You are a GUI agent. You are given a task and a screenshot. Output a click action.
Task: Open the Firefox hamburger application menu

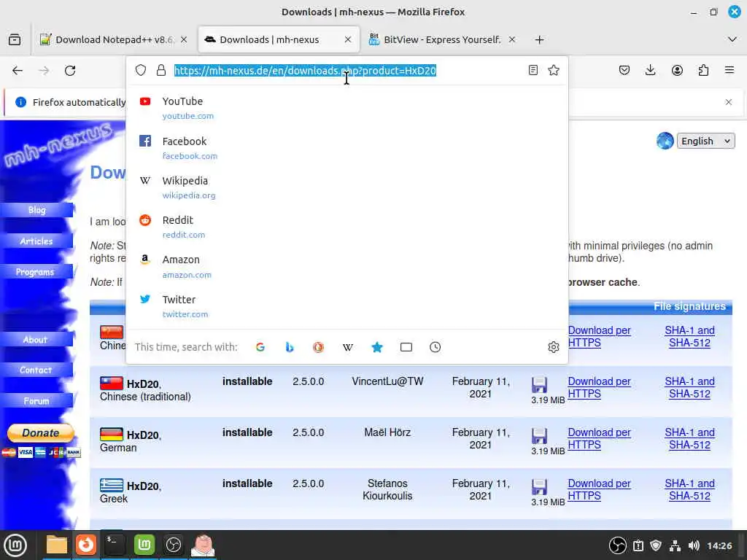(729, 71)
